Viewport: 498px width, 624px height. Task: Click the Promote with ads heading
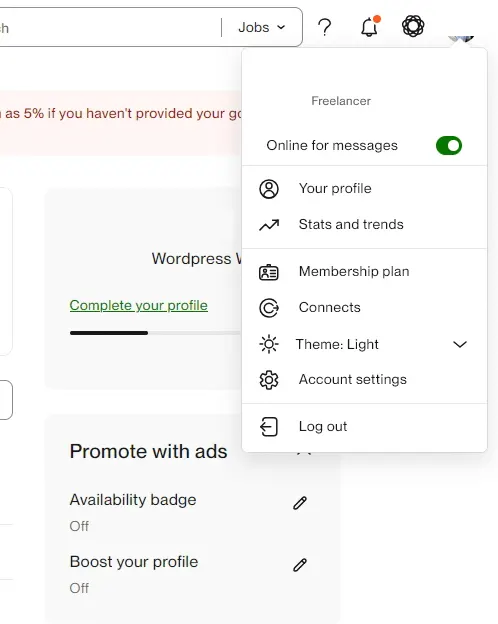148,452
